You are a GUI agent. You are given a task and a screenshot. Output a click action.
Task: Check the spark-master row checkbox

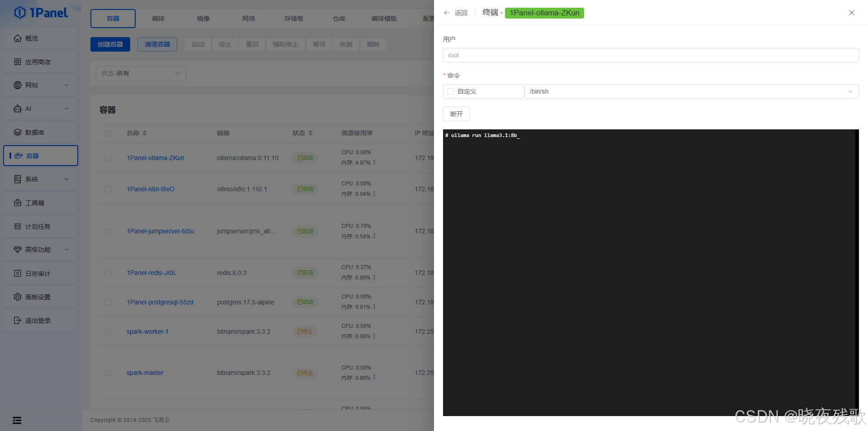coord(108,373)
